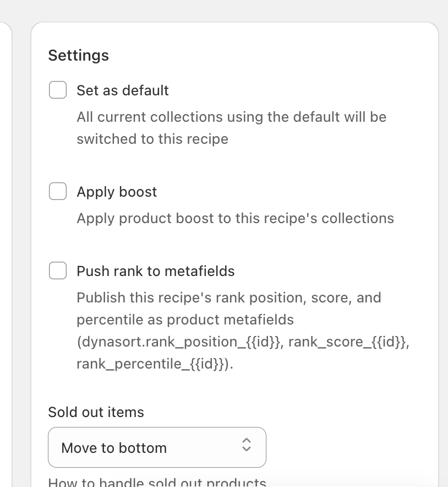The image size is (448, 487).
Task: Click the gray page background above the card
Action: tap(220, 10)
